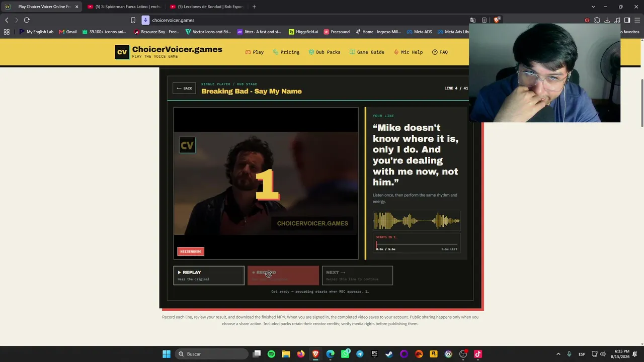Screen dimensions: 644x362
Task: Open the red hexagon extension icon
Action: [x=587, y=20]
